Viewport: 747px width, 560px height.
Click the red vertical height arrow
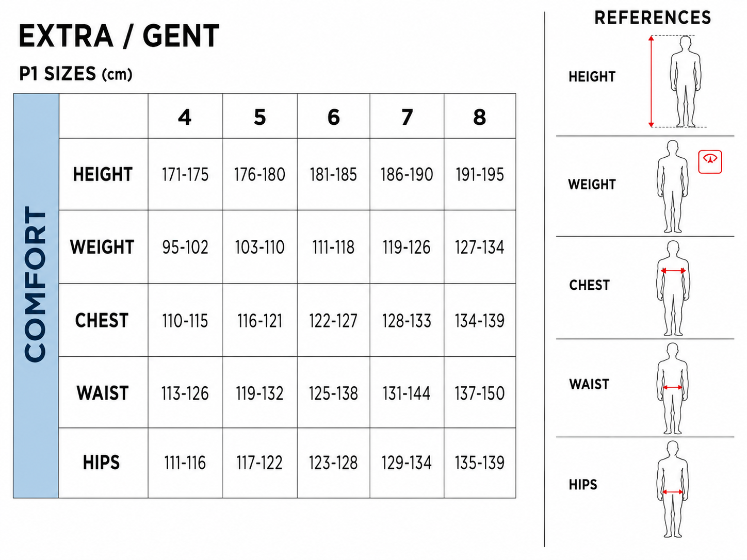point(651,81)
